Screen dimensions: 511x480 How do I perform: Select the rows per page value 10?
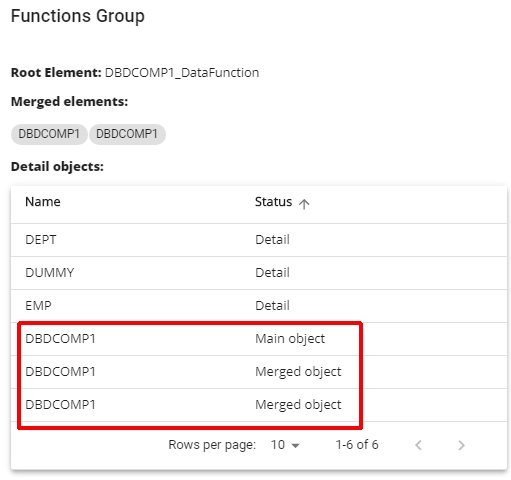point(278,445)
